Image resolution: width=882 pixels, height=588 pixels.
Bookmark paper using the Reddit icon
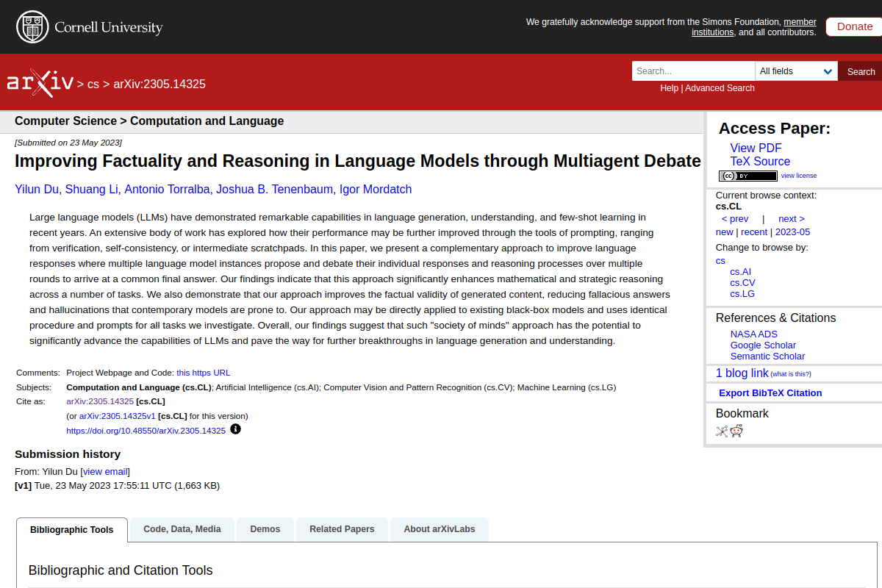736,431
